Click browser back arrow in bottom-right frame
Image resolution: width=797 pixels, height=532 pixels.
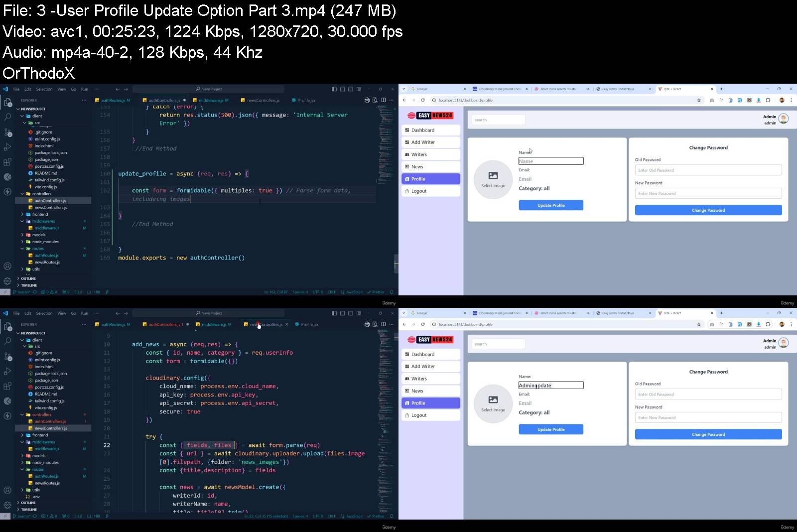pyautogui.click(x=404, y=324)
